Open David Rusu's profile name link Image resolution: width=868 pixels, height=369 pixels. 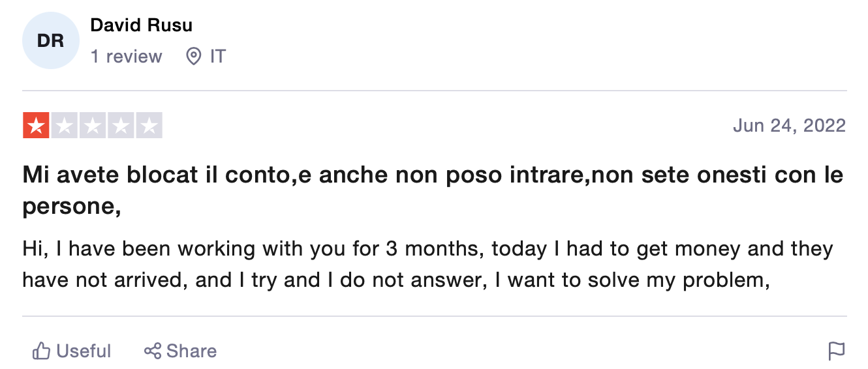(x=141, y=25)
